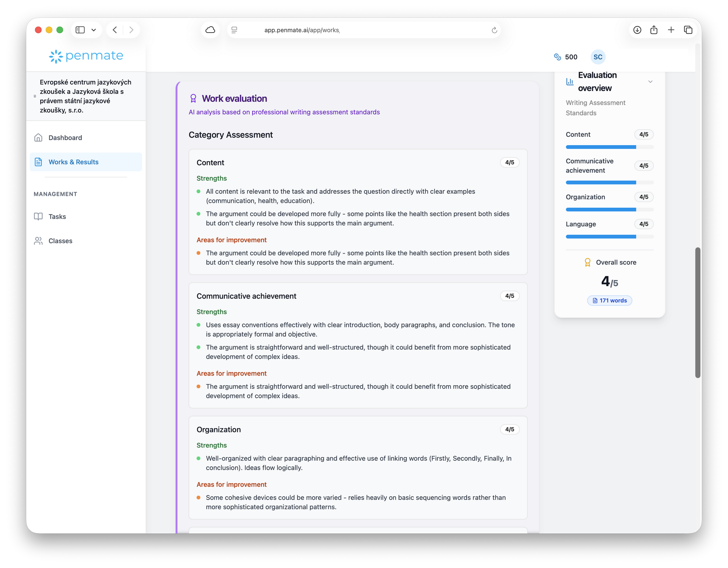Open browser downloads icon

(637, 30)
